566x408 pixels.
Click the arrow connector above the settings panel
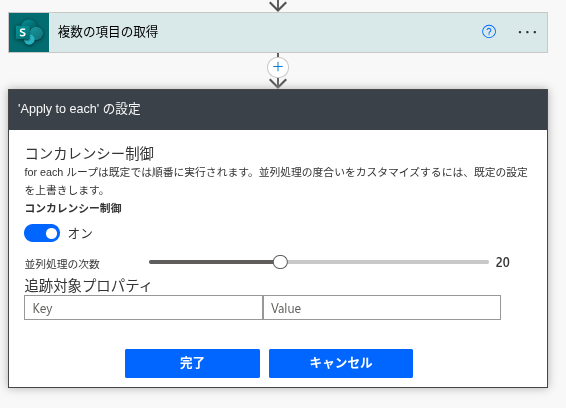pyautogui.click(x=278, y=83)
